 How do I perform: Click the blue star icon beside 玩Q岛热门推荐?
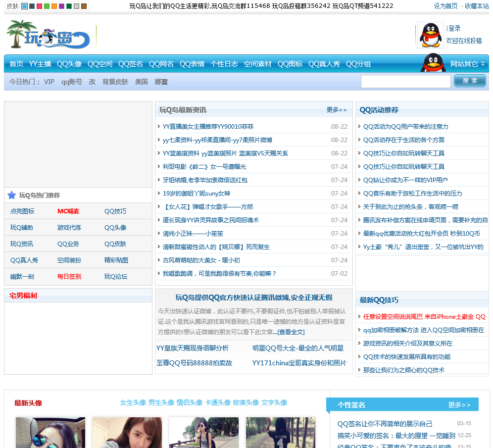pos(12,195)
